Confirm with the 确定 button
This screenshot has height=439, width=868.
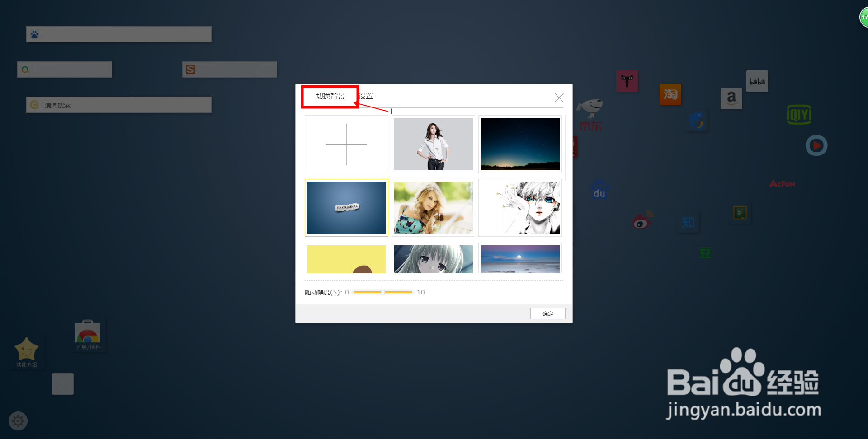pos(547,313)
